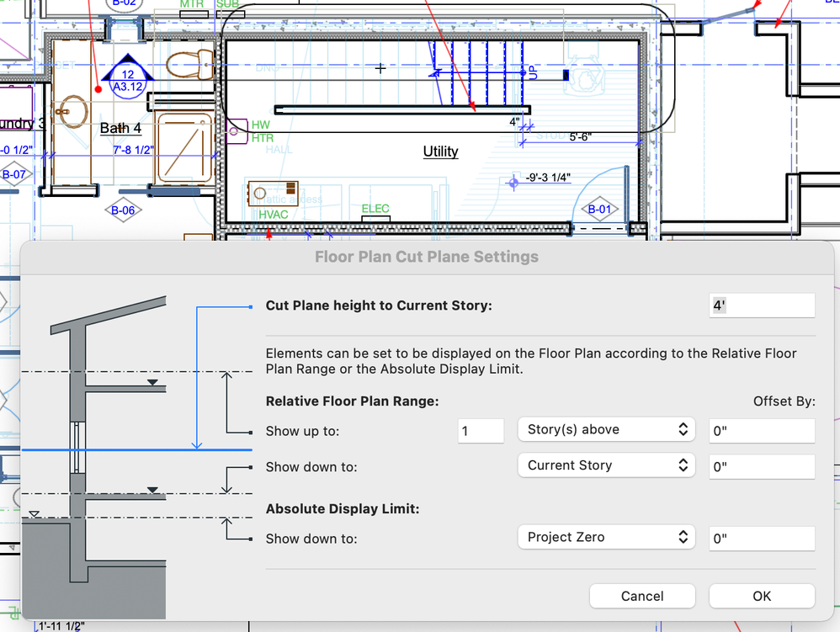Click the 5'-6" dimension text

(580, 137)
